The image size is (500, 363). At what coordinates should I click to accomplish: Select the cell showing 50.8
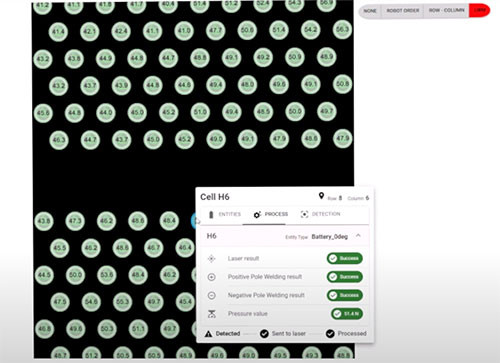tap(342, 84)
